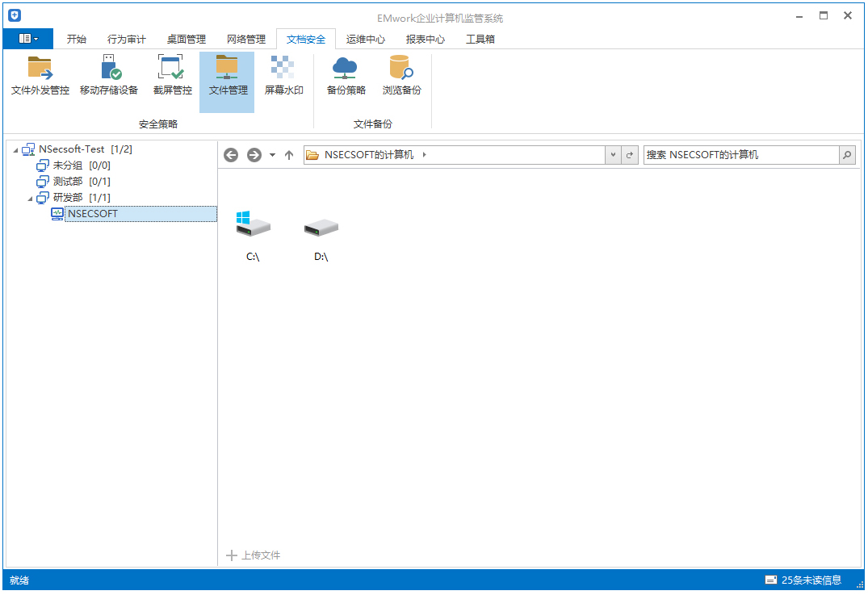Collapse the NSecsoft-Test root node

click(x=15, y=150)
